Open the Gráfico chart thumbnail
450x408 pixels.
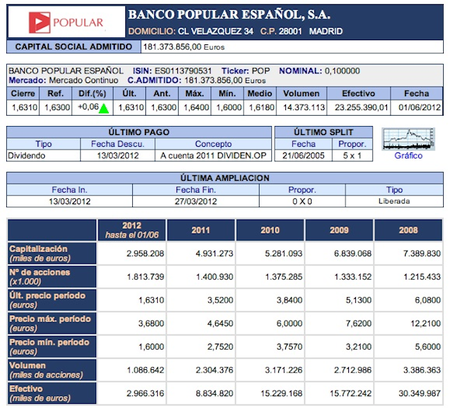pos(408,139)
